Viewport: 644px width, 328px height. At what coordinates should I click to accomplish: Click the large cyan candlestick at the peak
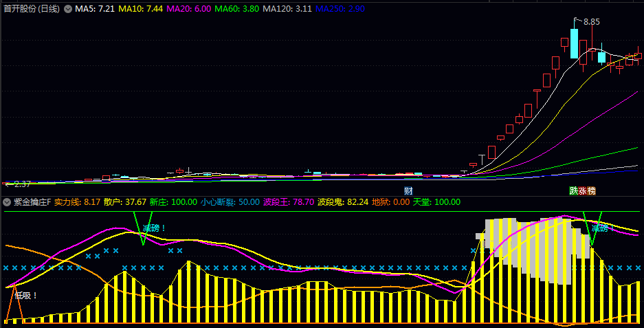point(575,43)
